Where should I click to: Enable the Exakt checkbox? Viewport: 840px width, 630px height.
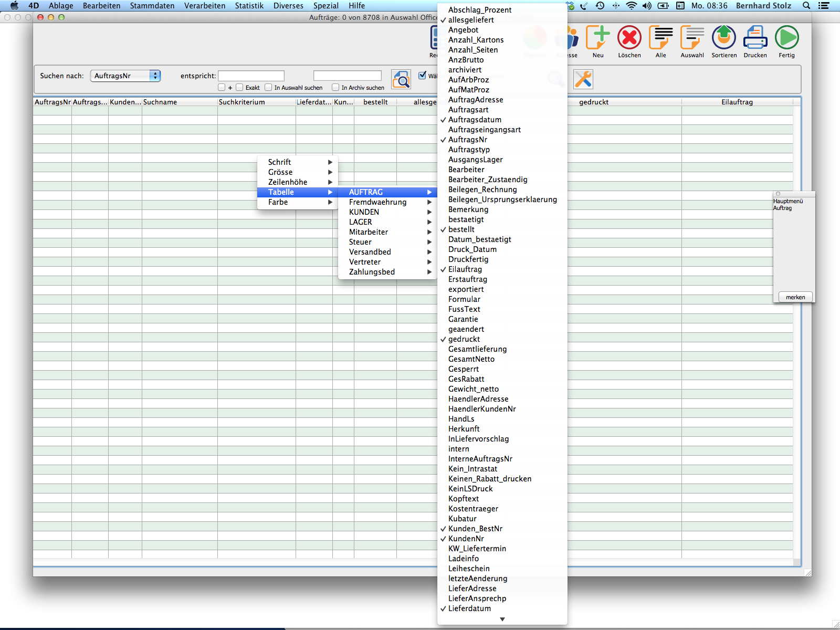click(x=240, y=88)
